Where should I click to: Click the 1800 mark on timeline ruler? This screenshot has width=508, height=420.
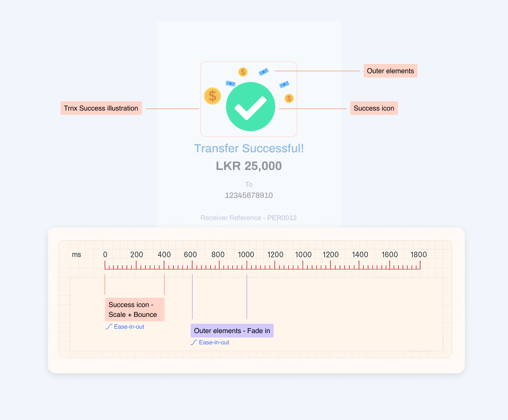pos(419,254)
